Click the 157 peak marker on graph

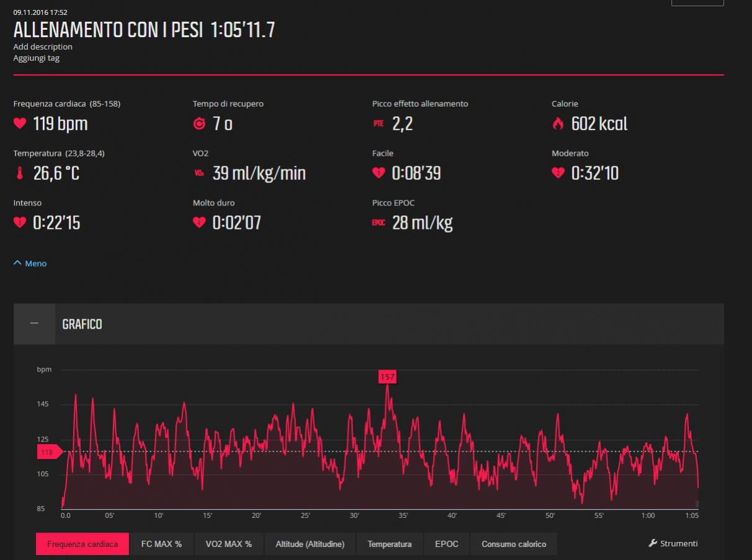point(388,376)
